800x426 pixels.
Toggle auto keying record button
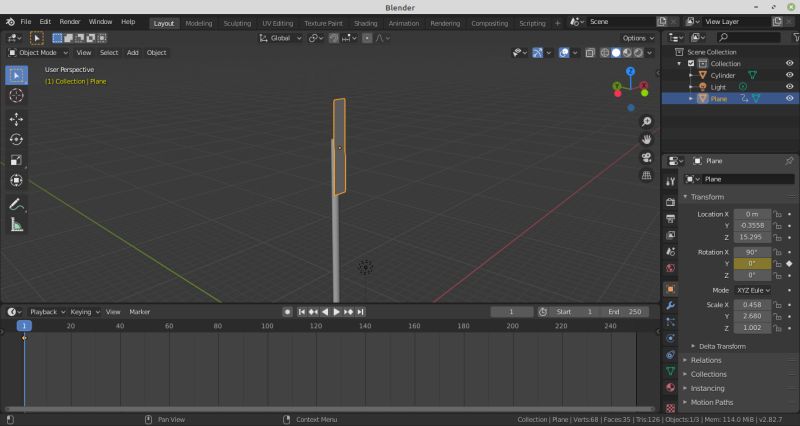287,312
